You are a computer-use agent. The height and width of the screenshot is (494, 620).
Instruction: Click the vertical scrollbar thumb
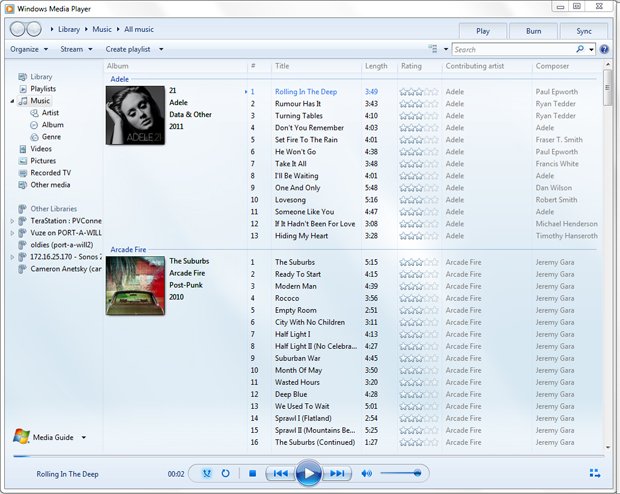pyautogui.click(x=608, y=88)
